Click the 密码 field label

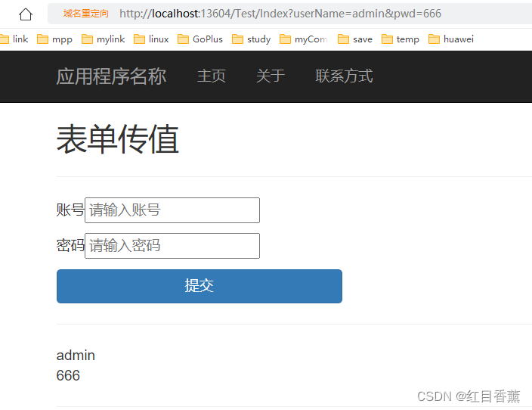click(x=70, y=246)
